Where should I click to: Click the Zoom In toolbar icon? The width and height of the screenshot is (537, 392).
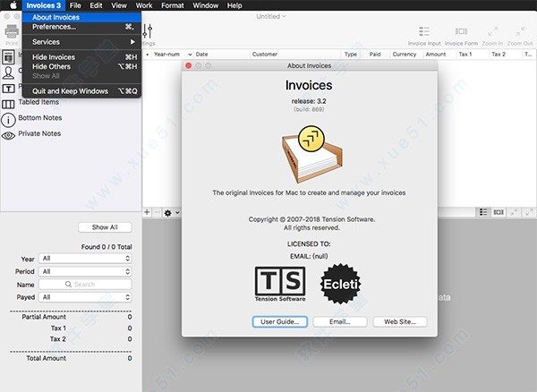[492, 31]
